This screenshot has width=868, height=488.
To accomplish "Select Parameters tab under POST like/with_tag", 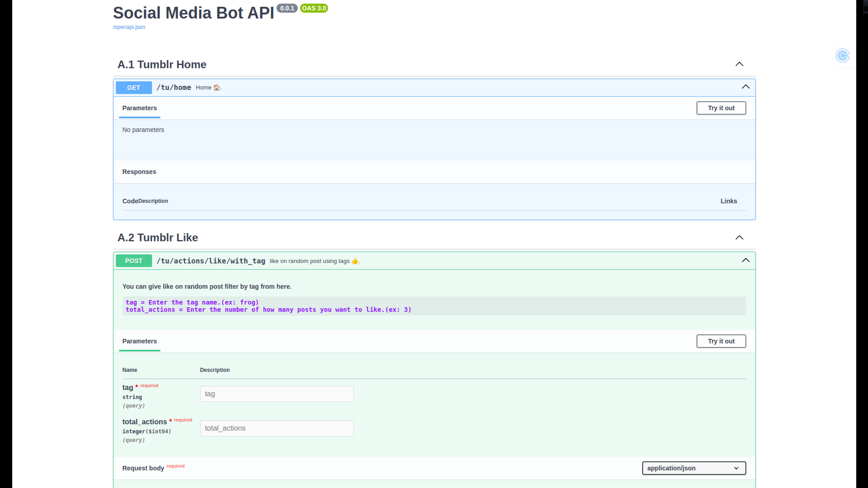I will coord(139,341).
